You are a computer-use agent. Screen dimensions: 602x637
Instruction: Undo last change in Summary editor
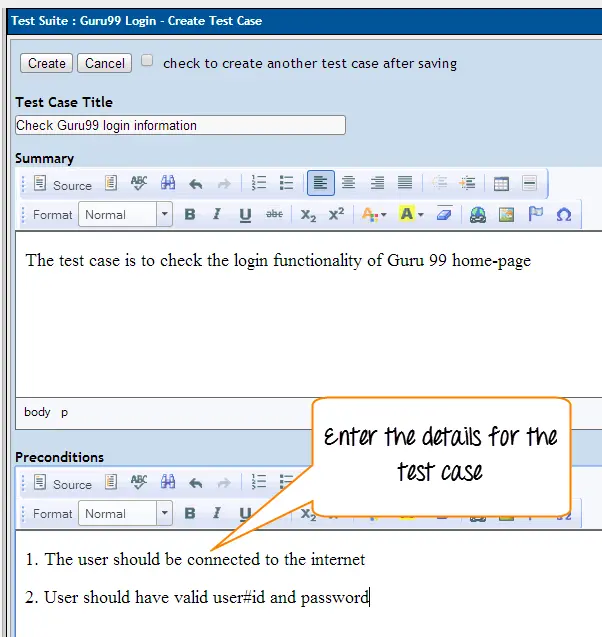(196, 184)
